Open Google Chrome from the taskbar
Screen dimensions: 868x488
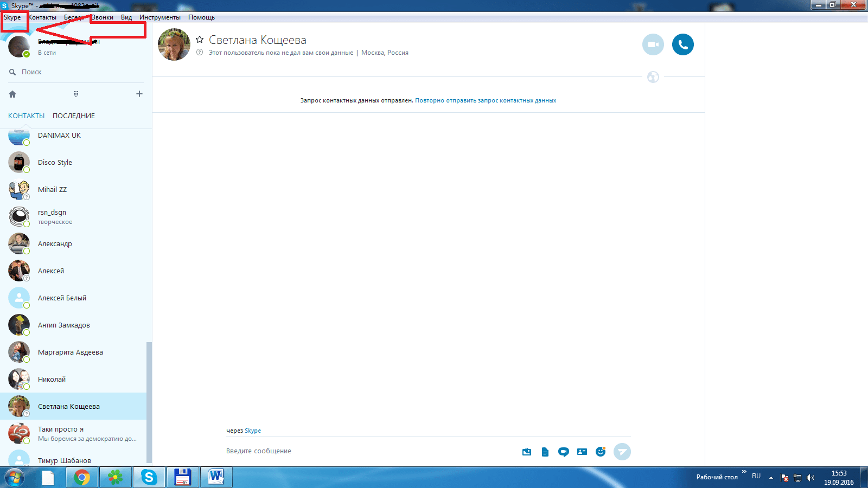pos(82,477)
